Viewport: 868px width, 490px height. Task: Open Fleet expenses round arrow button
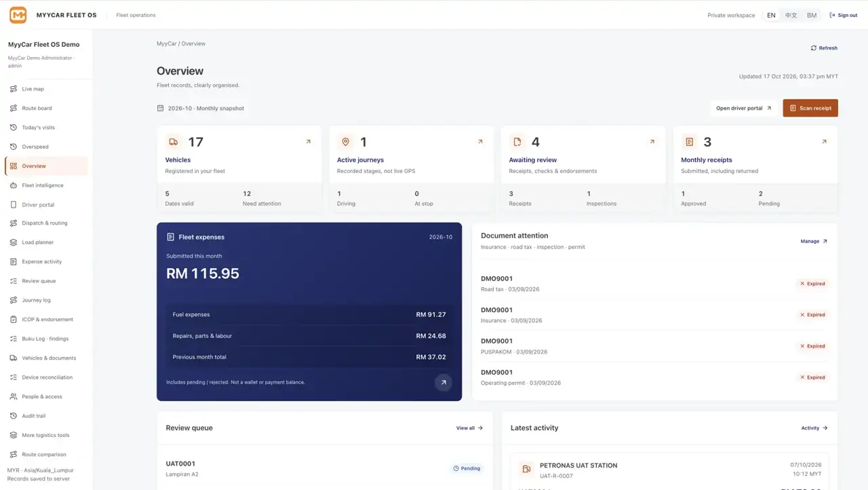(443, 382)
